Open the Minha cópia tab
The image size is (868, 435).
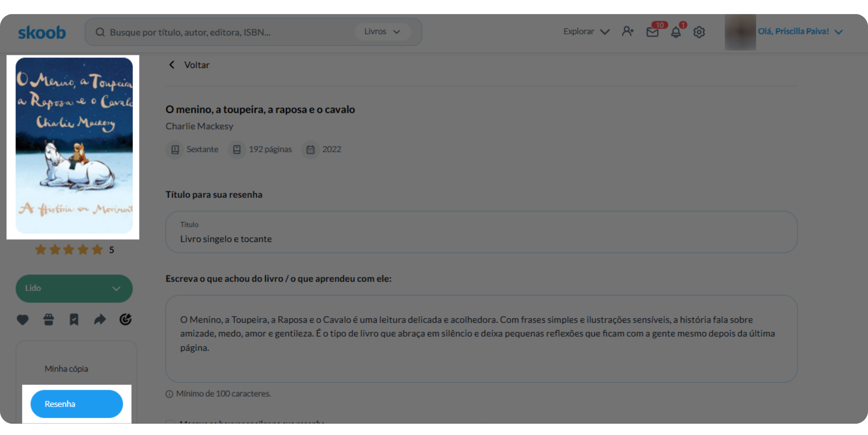coord(66,368)
